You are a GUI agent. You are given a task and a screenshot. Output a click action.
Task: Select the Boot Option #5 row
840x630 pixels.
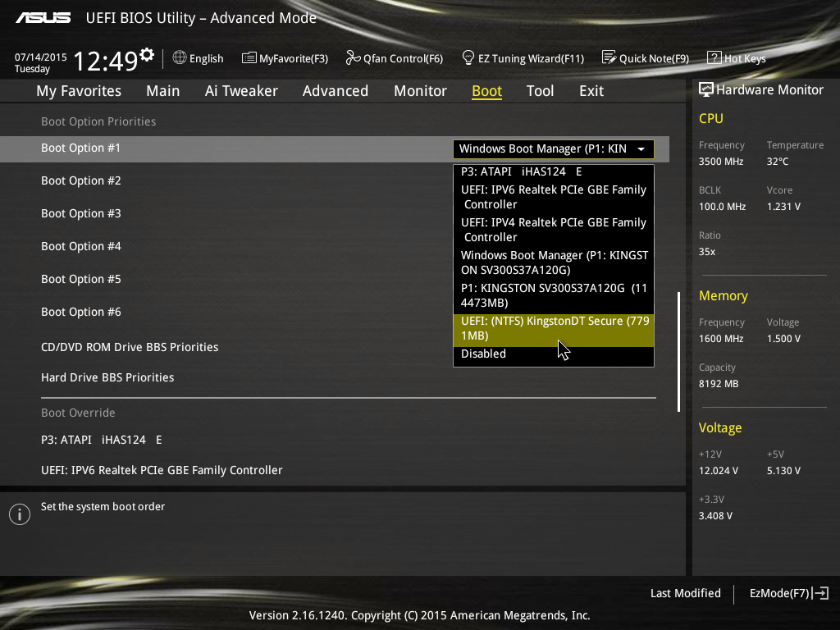[x=81, y=279]
